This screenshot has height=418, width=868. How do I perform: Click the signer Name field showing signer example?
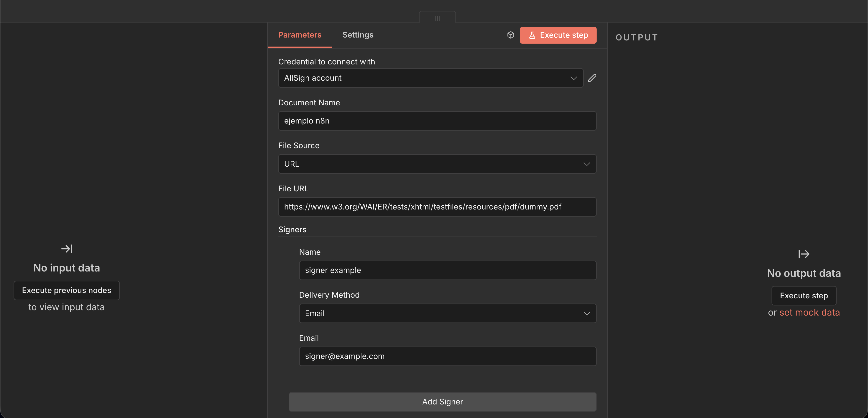tap(448, 270)
